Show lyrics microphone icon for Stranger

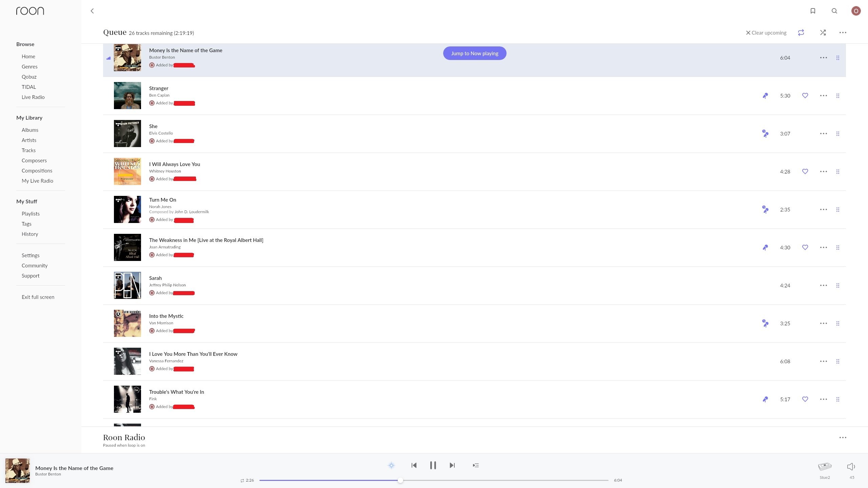click(x=765, y=96)
